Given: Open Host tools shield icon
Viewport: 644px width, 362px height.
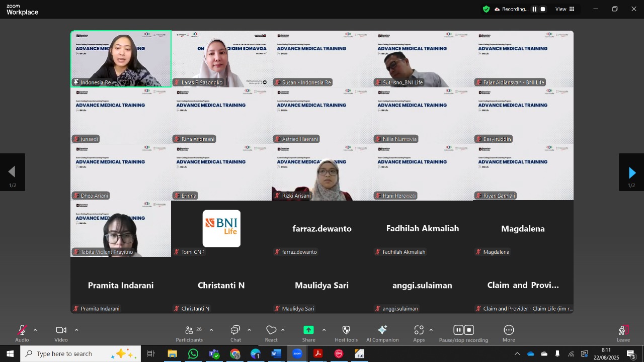Looking at the screenshot, I should 346,333.
